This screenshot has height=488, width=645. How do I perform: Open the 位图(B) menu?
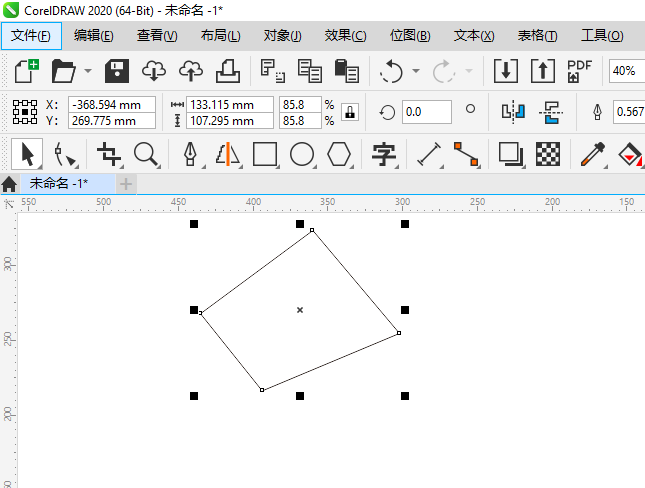tap(410, 36)
